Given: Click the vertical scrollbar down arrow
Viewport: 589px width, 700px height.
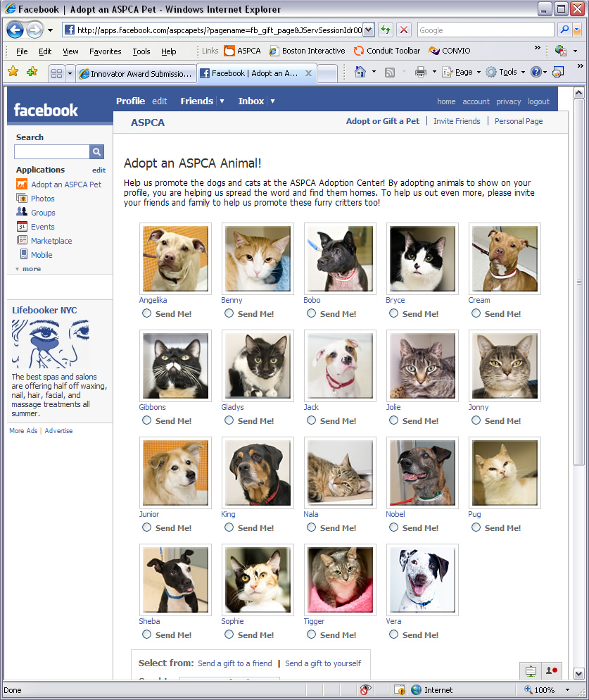Looking at the screenshot, I should (578, 673).
